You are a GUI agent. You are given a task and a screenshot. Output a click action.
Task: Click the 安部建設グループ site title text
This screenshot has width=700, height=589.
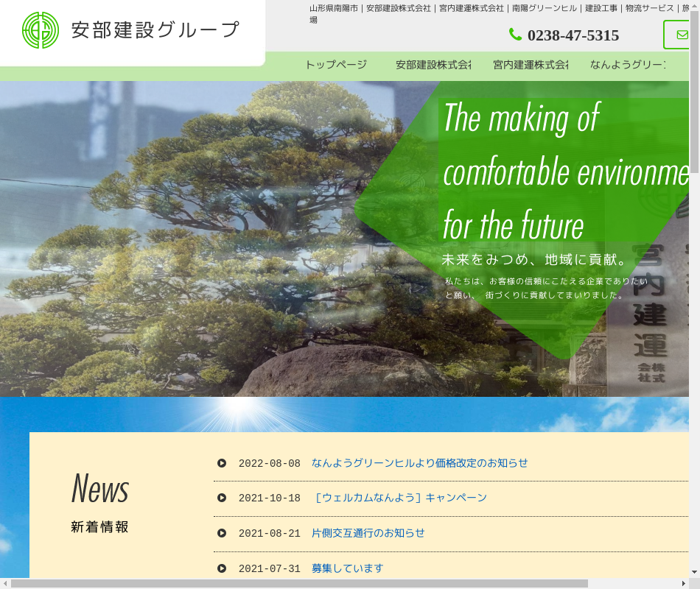click(155, 30)
